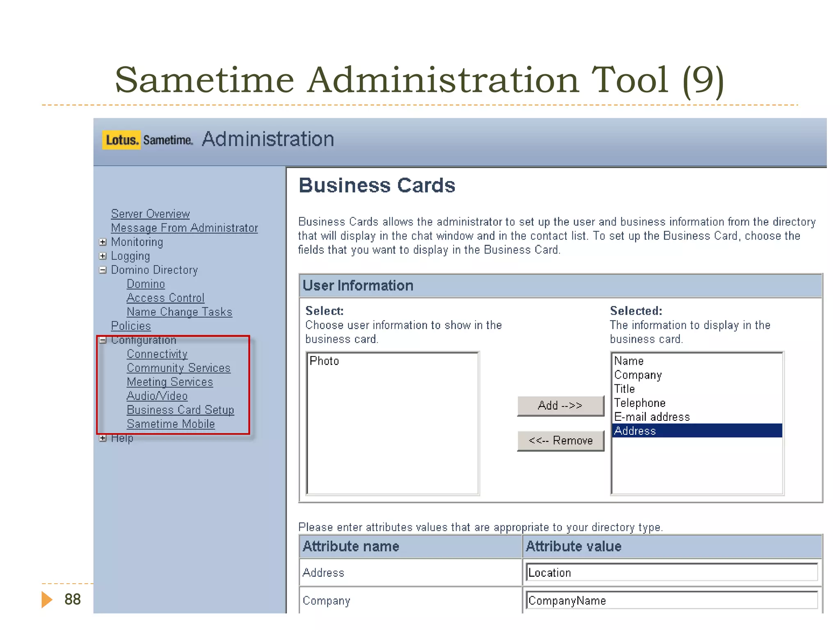Click the Add -->> button
Screen dimensions: 840x630
(x=560, y=406)
